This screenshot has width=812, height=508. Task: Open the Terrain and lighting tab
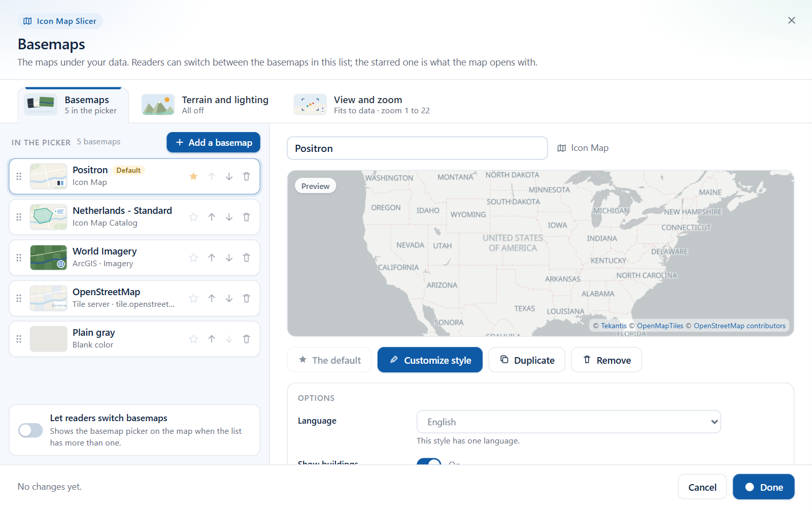click(x=206, y=105)
